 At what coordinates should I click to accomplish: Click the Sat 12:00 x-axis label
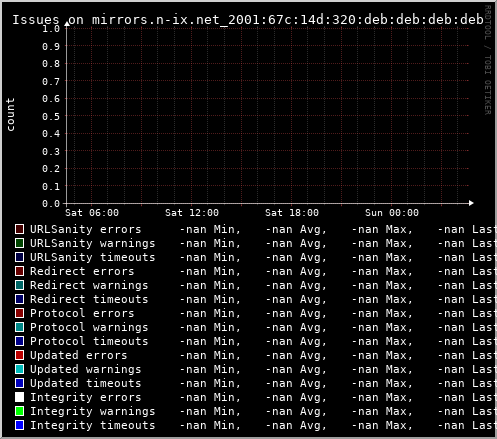(192, 213)
